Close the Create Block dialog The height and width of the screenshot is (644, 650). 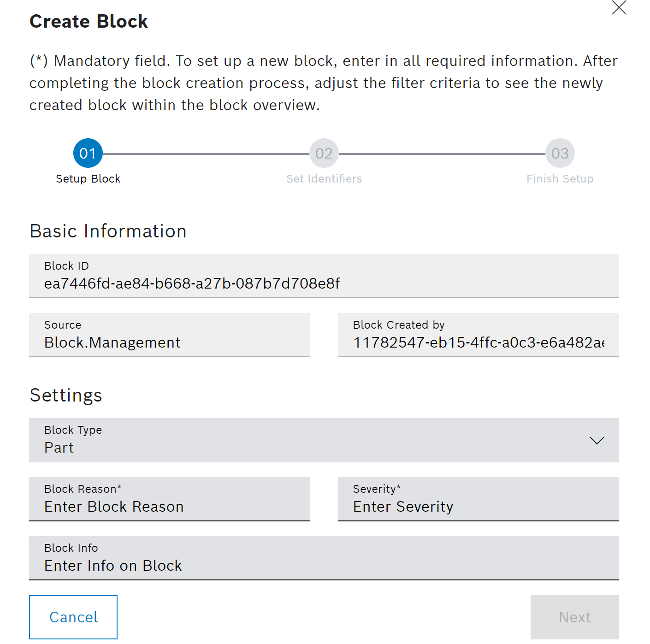coord(619,7)
